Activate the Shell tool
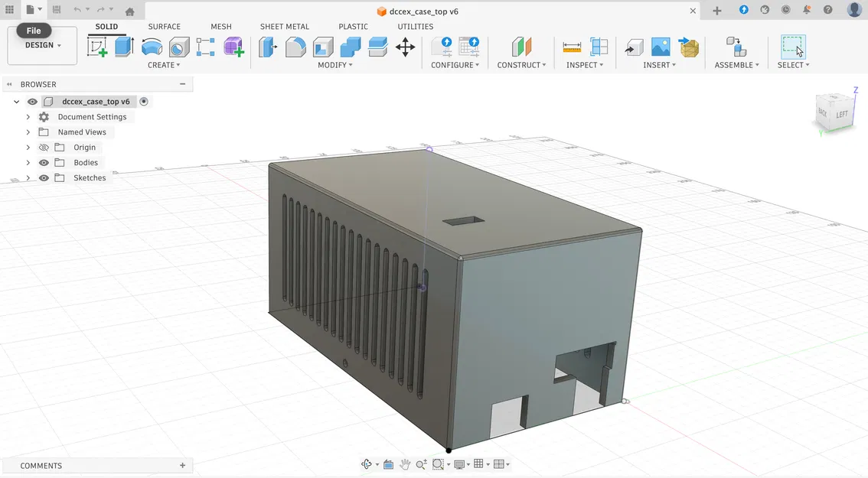 point(323,47)
